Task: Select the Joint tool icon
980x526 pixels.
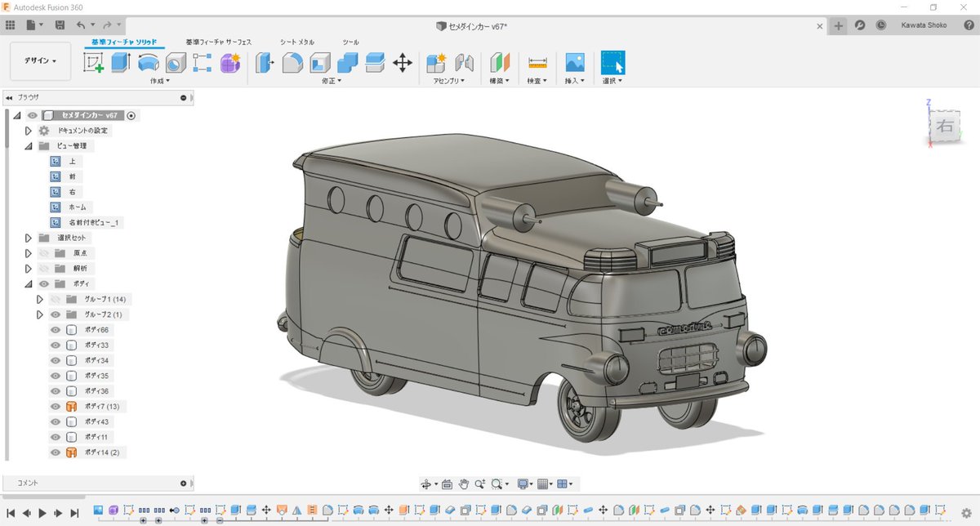Action: pyautogui.click(x=464, y=63)
